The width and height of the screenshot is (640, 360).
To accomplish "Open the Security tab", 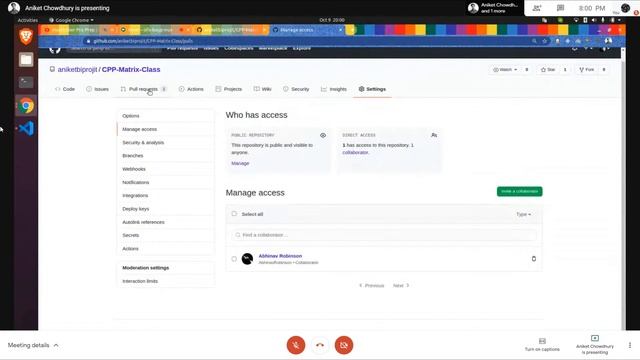I will 296,89.
